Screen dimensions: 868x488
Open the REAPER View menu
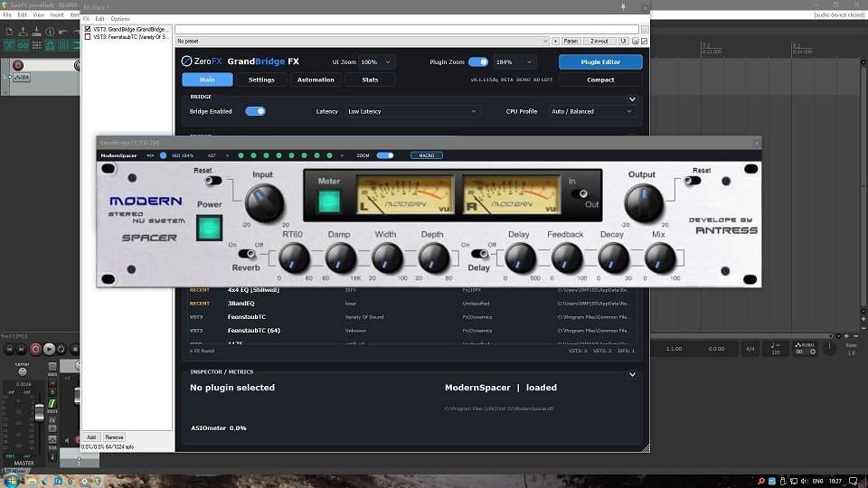39,15
